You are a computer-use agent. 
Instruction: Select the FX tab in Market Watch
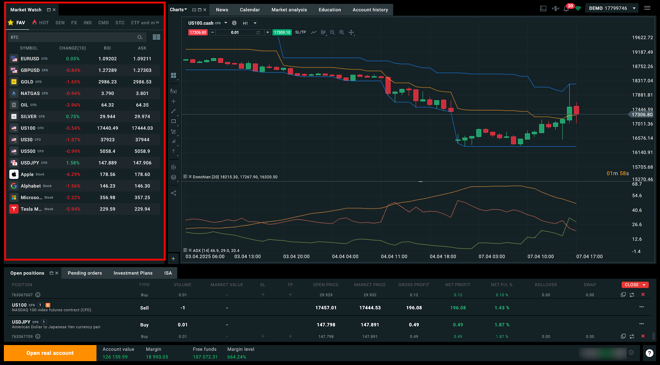click(74, 23)
